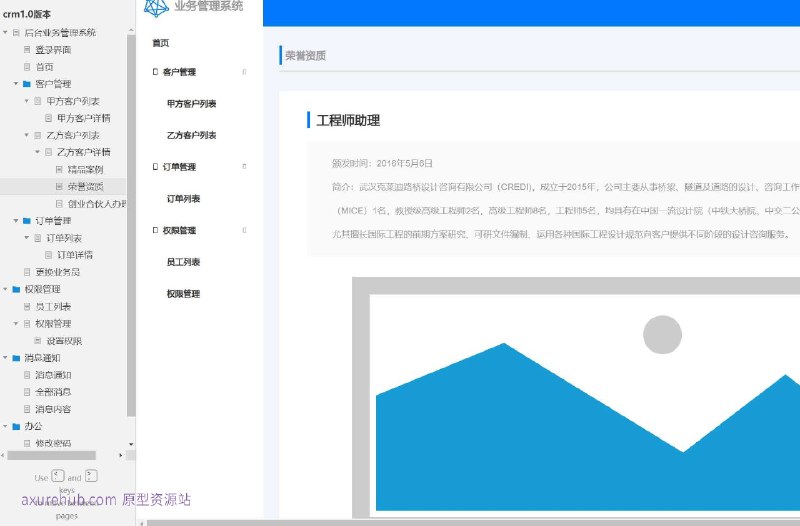Toggle 权限管理 submenu arrow in navigation
The image size is (800, 526).
click(244, 230)
